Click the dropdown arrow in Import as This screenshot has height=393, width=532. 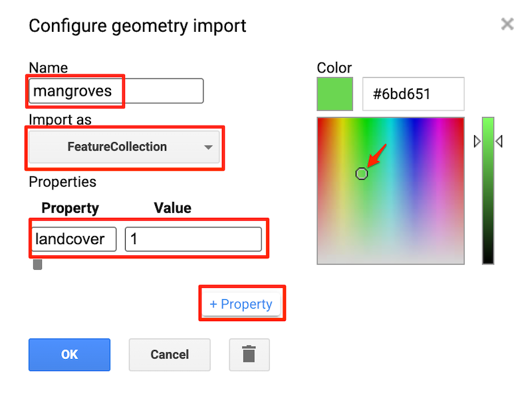click(x=208, y=147)
